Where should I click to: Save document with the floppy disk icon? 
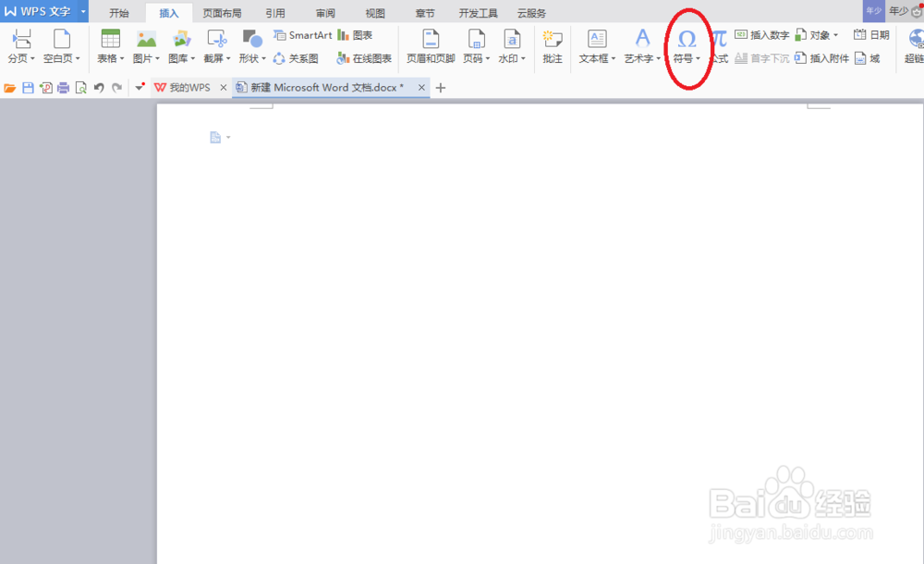28,88
